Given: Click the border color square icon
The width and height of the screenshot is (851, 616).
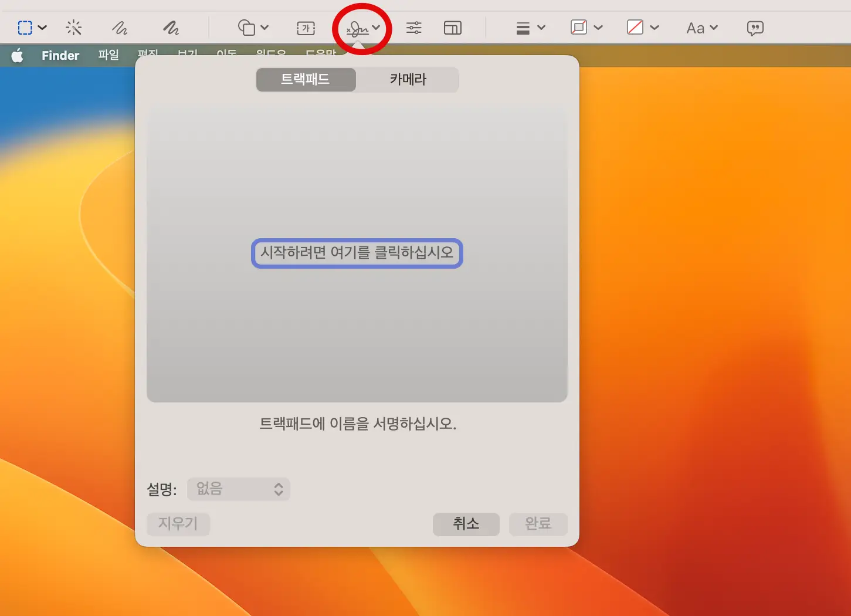Looking at the screenshot, I should (579, 28).
